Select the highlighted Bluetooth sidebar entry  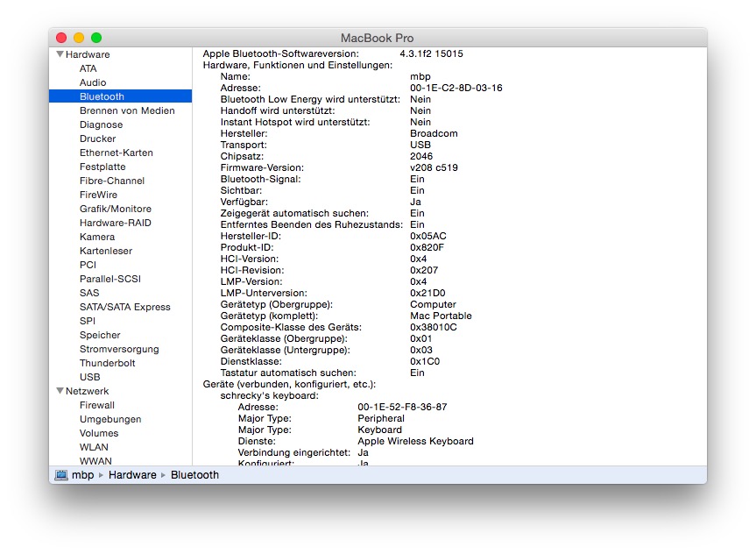pyautogui.click(x=121, y=96)
